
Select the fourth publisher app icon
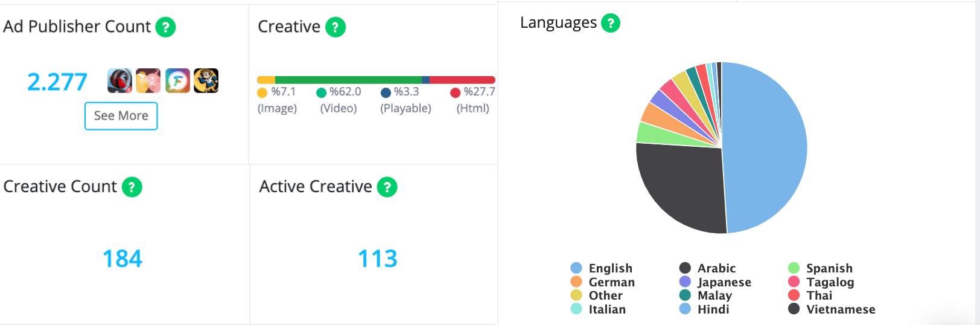click(x=206, y=80)
